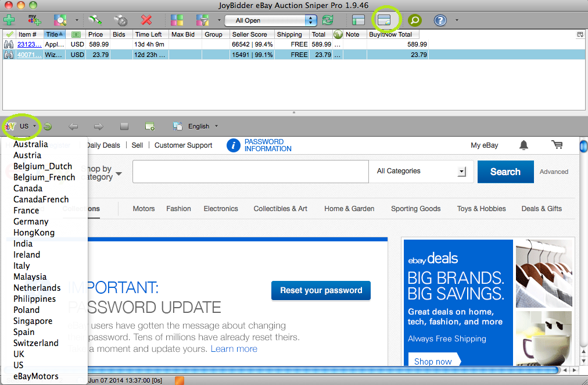The width and height of the screenshot is (588, 385).
Task: Select Germany from the country list
Action: coord(31,222)
